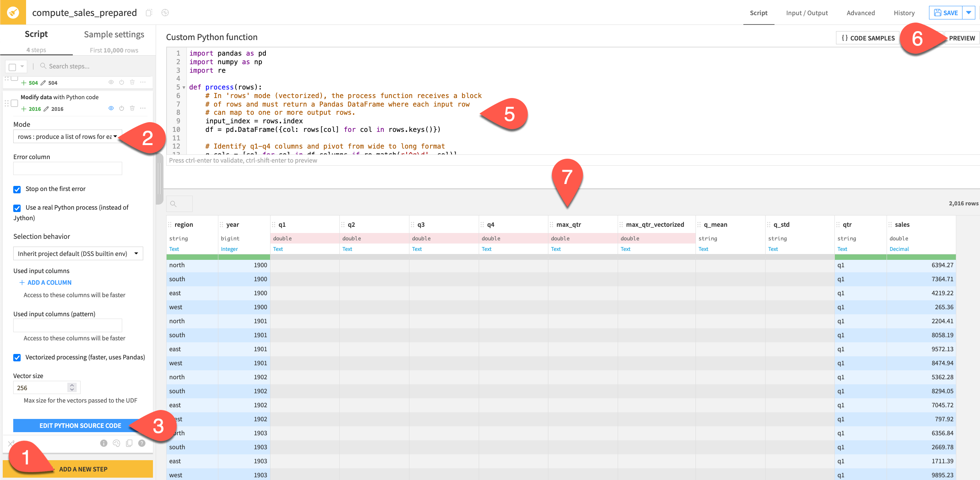Click the Error column input field
Screen dimensions: 980x480
pos(67,168)
